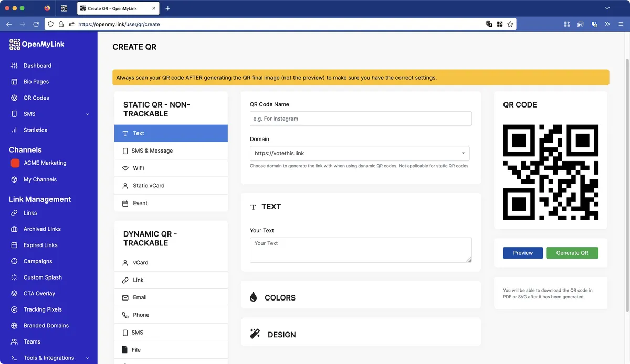Image resolution: width=630 pixels, height=364 pixels.
Task: Select the File QR type
Action: click(x=171, y=350)
